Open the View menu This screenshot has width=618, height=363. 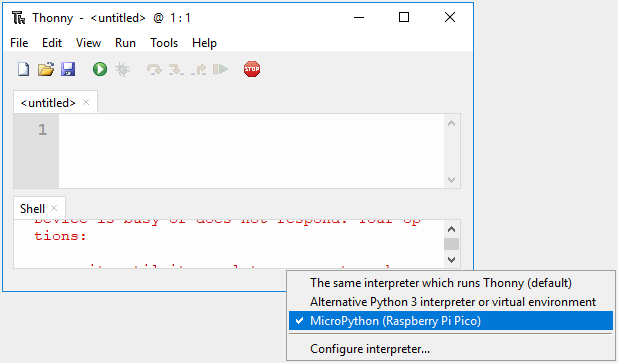[x=88, y=43]
